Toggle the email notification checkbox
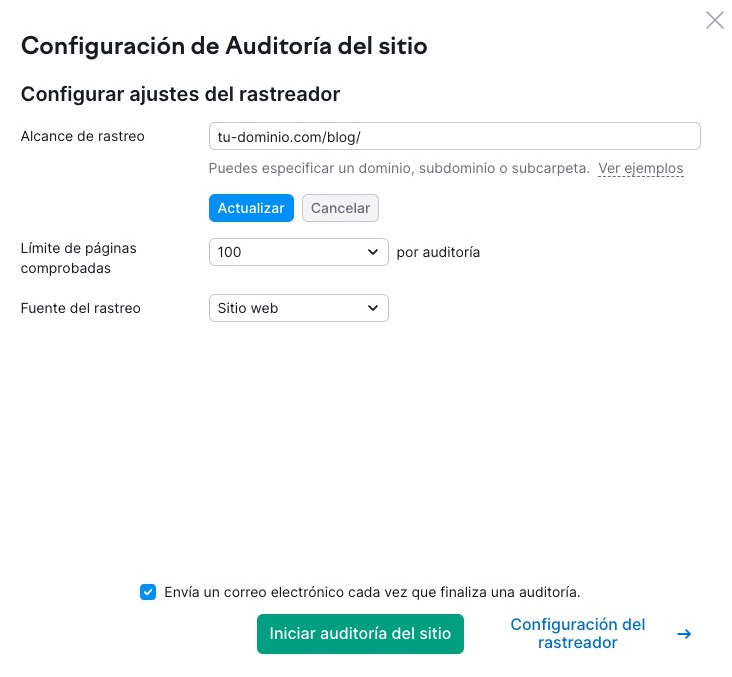Viewport: 732px width, 677px height. 148,592
